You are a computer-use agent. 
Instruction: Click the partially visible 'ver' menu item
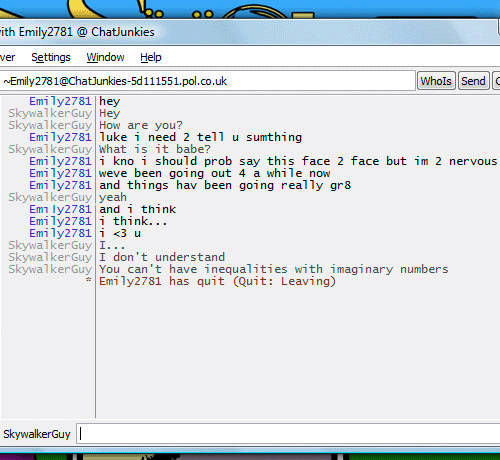[8, 57]
